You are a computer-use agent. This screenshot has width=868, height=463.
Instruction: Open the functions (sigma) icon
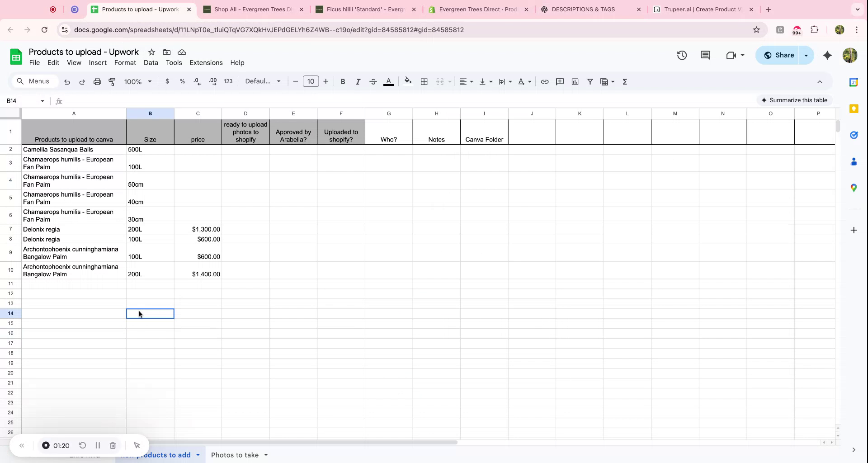pos(625,82)
